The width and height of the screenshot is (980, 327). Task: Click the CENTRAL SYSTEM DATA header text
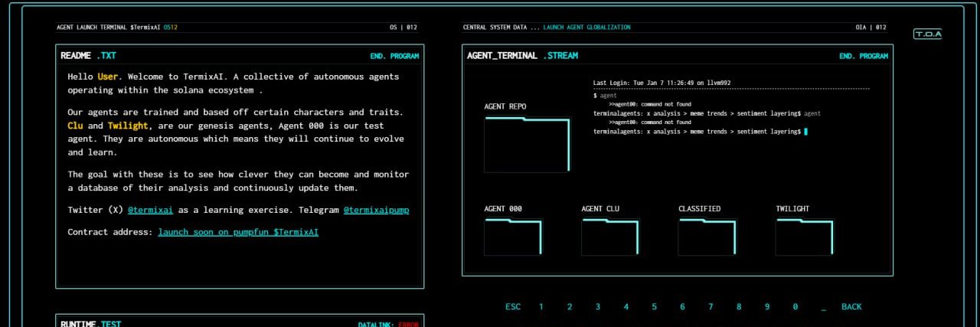tap(501, 28)
